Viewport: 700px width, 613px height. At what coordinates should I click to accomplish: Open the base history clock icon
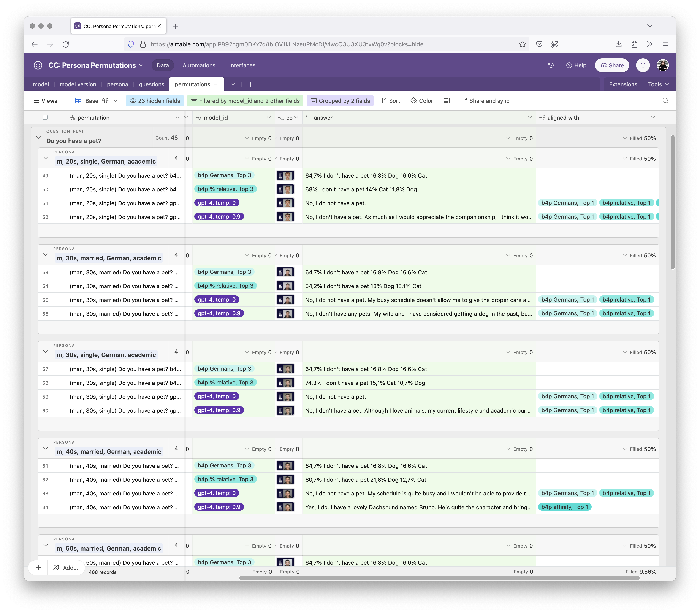pyautogui.click(x=551, y=65)
